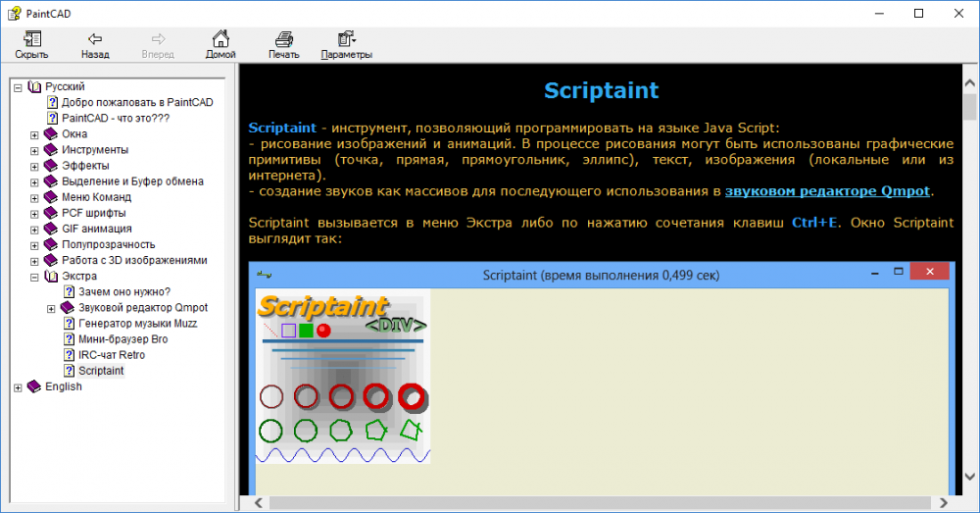Viewport: 980px width, 513px height.
Task: Open topic Добро пожаловать в PaintCAD
Action: pos(137,102)
